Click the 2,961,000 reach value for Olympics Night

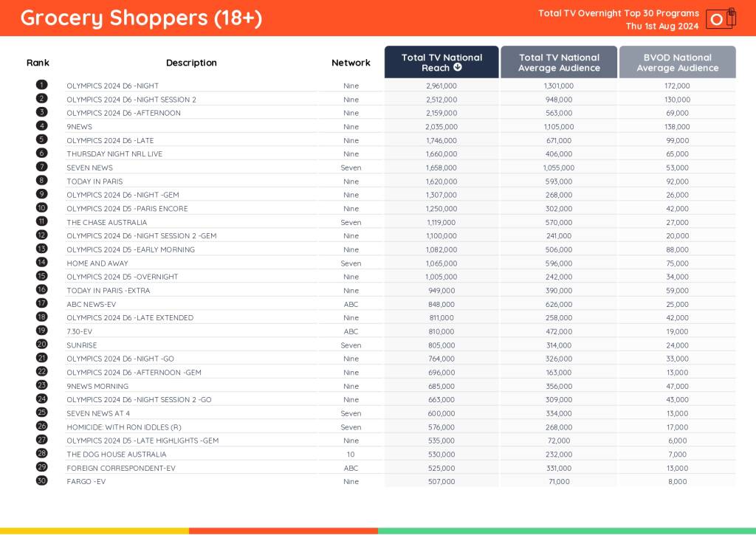tap(441, 86)
